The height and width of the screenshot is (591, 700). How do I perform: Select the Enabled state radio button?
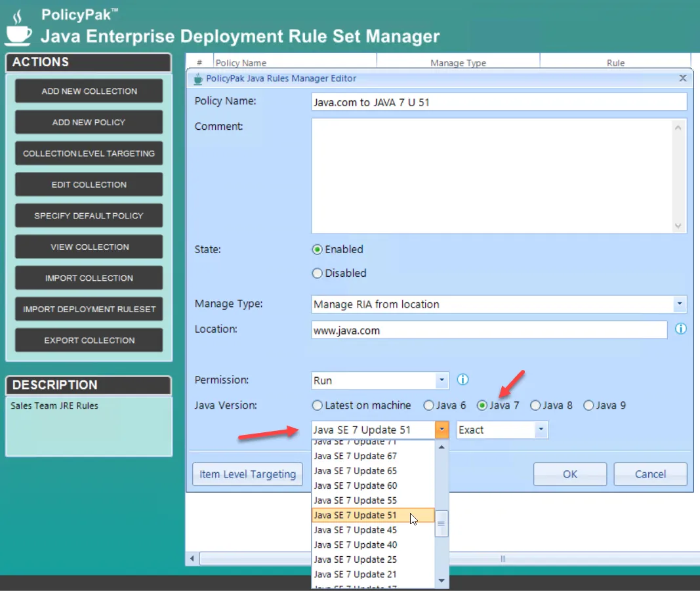pyautogui.click(x=317, y=249)
